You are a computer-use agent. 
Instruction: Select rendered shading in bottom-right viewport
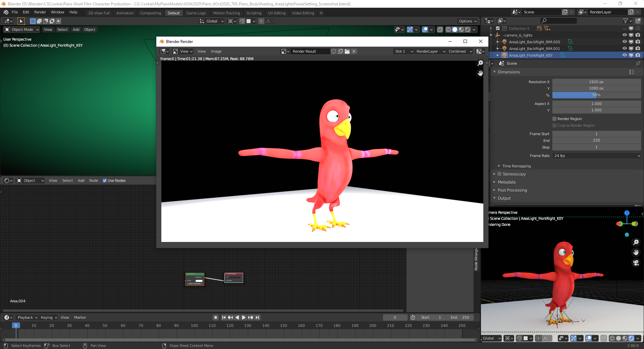[x=631, y=338]
